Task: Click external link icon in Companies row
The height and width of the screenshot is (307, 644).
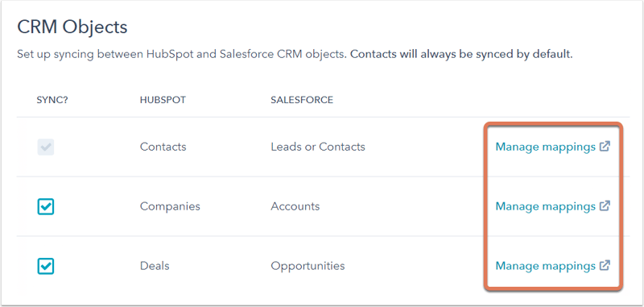Action: pos(605,206)
